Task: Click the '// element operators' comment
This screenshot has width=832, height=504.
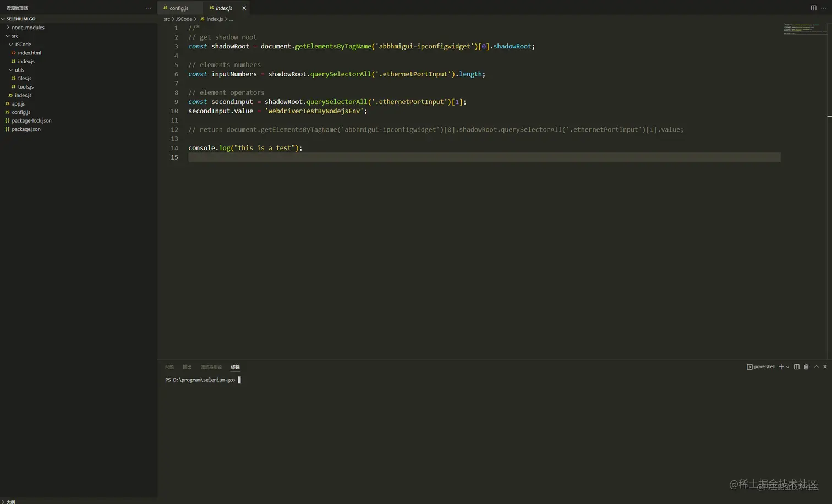Action: point(226,92)
